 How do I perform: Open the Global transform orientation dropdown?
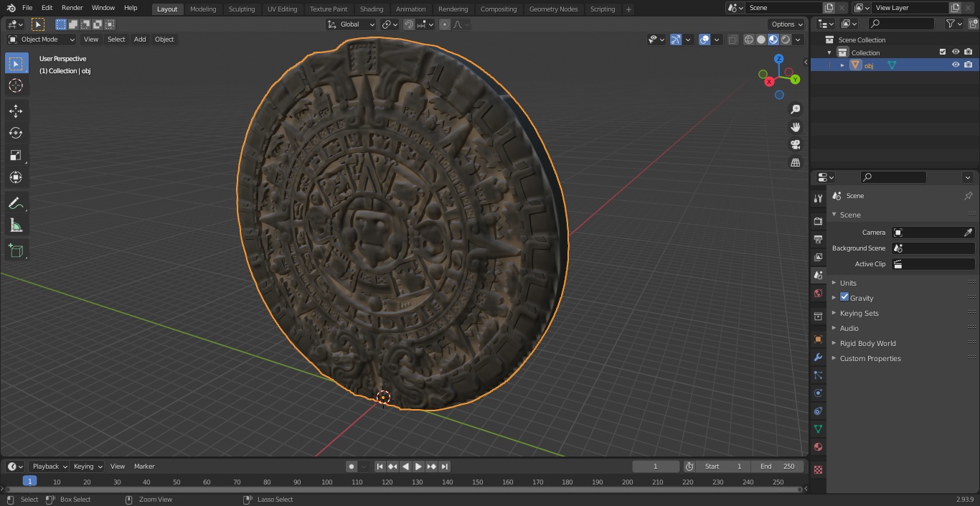coord(351,24)
